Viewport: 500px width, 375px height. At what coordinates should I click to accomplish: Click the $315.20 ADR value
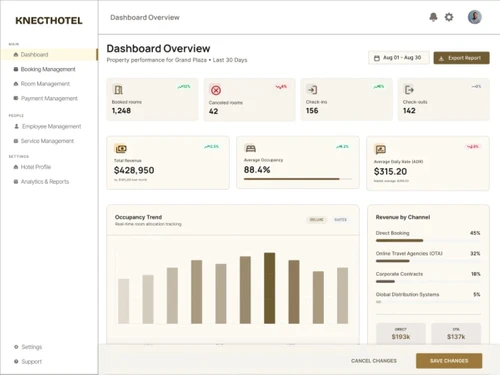point(390,172)
